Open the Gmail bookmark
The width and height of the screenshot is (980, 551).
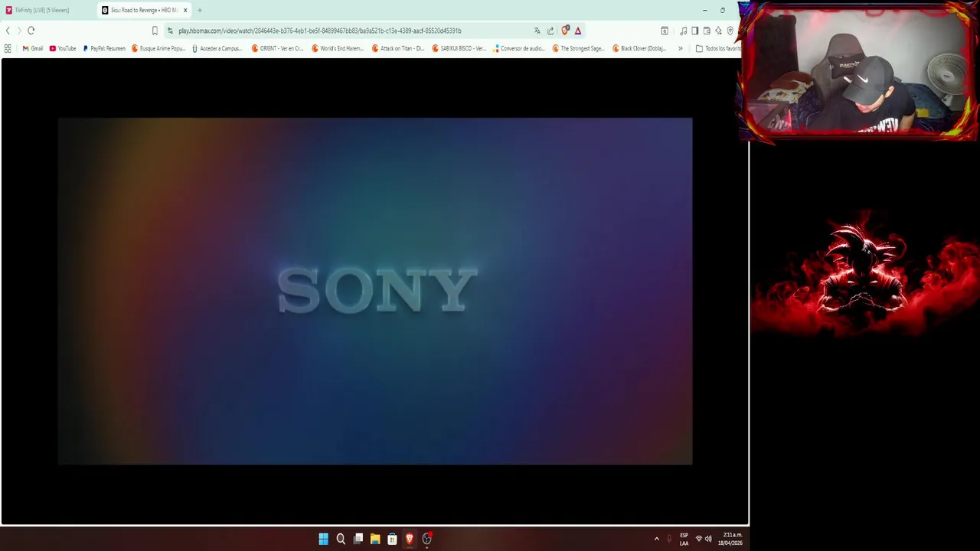click(33, 48)
